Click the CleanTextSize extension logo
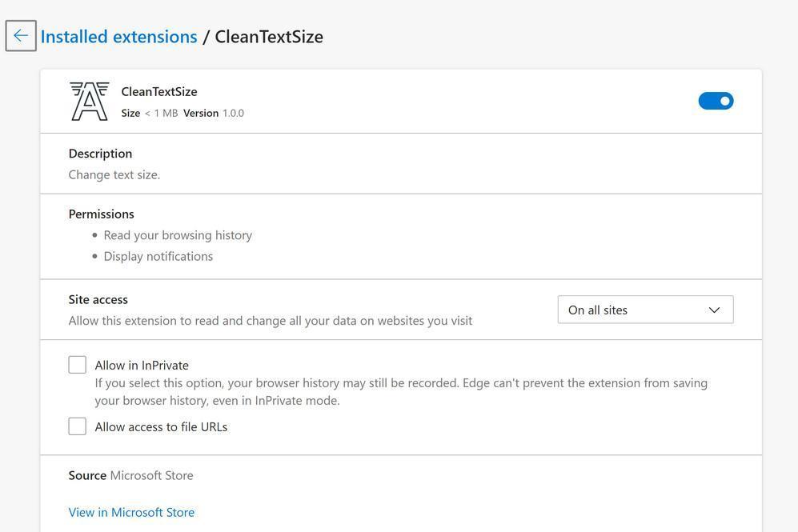This screenshot has height=532, width=798. click(89, 102)
